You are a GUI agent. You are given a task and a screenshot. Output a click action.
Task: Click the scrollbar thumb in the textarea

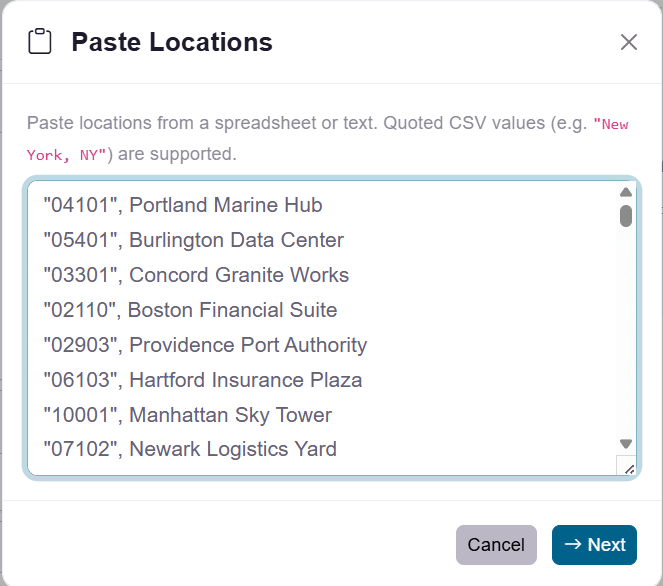click(x=626, y=216)
